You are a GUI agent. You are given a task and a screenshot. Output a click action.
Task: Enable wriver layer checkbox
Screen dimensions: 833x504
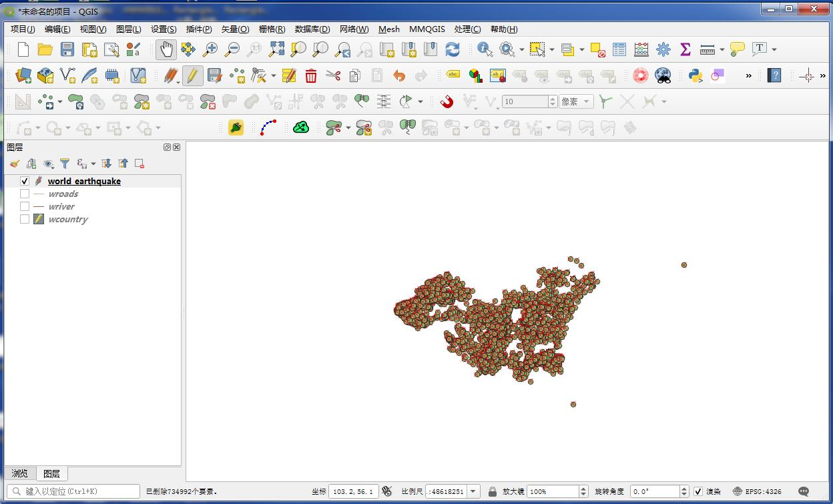[x=25, y=206]
